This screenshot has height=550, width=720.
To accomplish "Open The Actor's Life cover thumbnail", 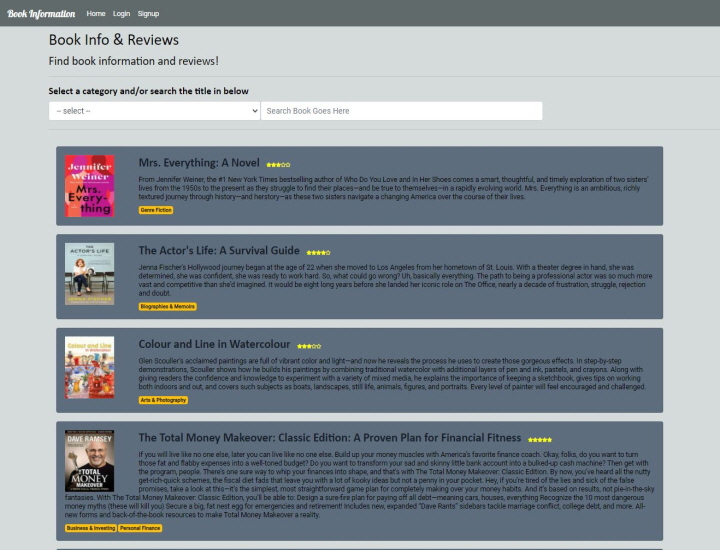I will coord(90,274).
